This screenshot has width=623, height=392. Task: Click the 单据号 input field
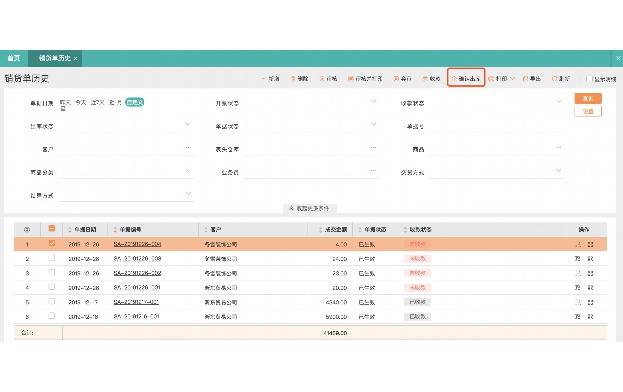pyautogui.click(x=496, y=126)
